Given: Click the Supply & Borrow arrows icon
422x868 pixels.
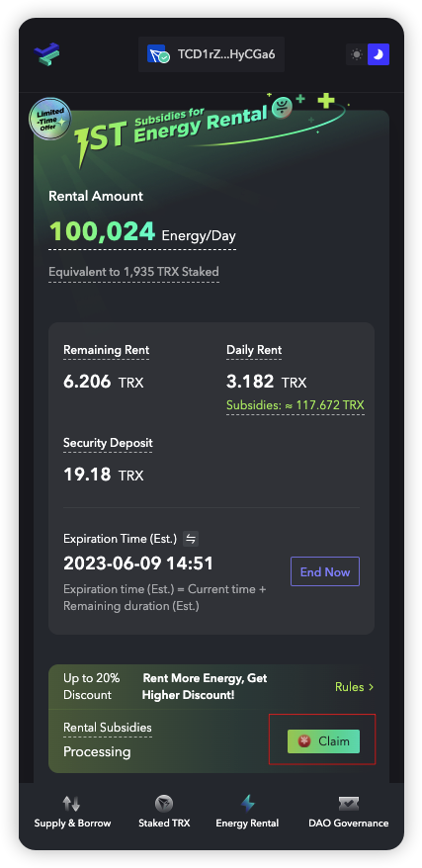Looking at the screenshot, I should click(72, 803).
